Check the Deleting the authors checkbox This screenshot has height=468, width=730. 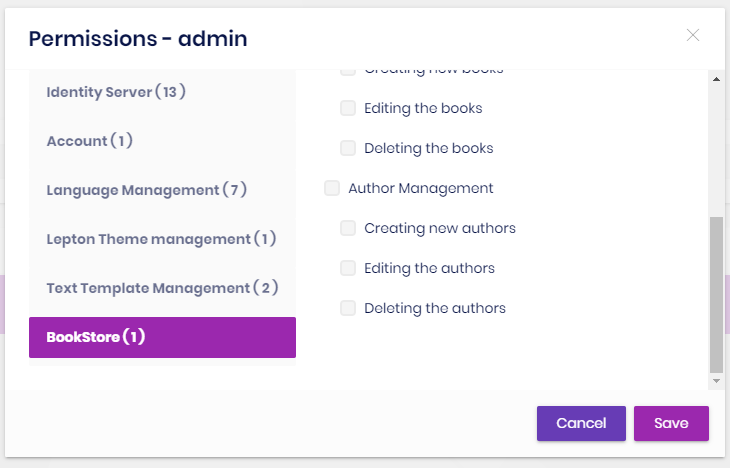click(x=348, y=308)
